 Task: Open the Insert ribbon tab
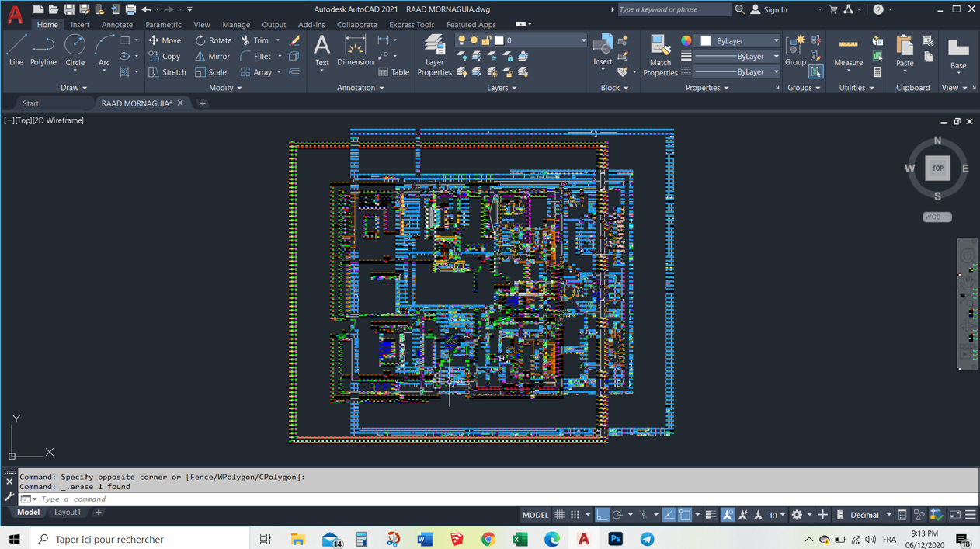80,25
